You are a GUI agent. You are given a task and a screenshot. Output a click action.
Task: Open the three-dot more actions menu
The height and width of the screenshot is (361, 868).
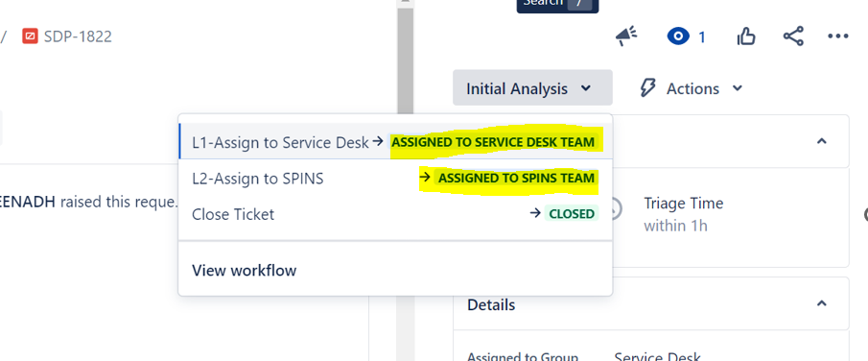pyautogui.click(x=838, y=36)
